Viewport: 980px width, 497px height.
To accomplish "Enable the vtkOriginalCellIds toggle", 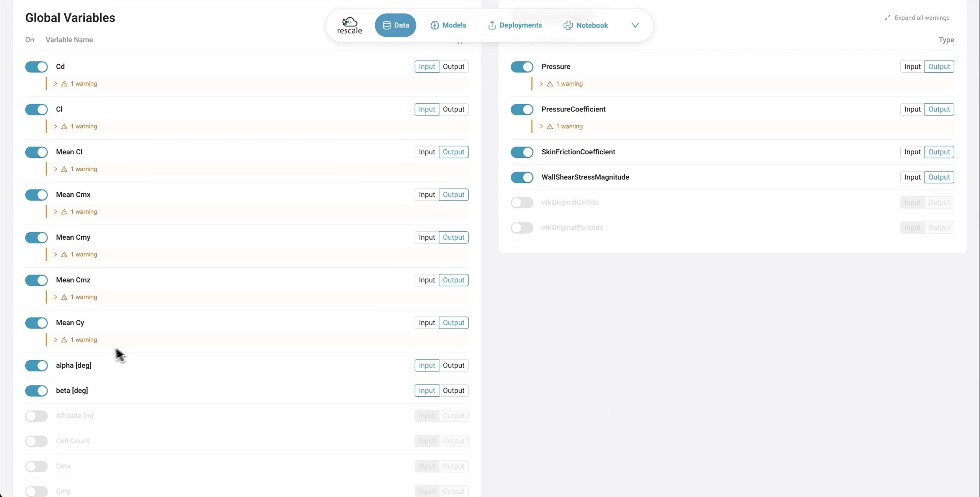I will pyautogui.click(x=522, y=203).
